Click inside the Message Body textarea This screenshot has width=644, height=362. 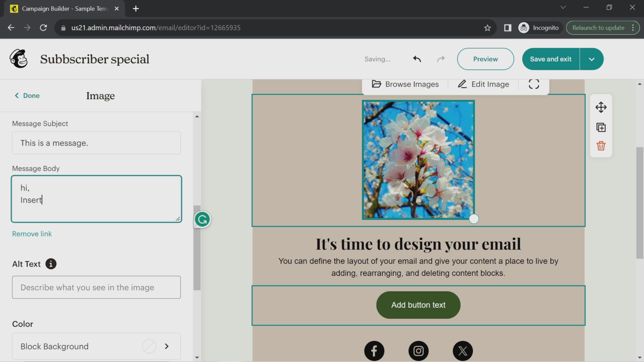(x=96, y=199)
